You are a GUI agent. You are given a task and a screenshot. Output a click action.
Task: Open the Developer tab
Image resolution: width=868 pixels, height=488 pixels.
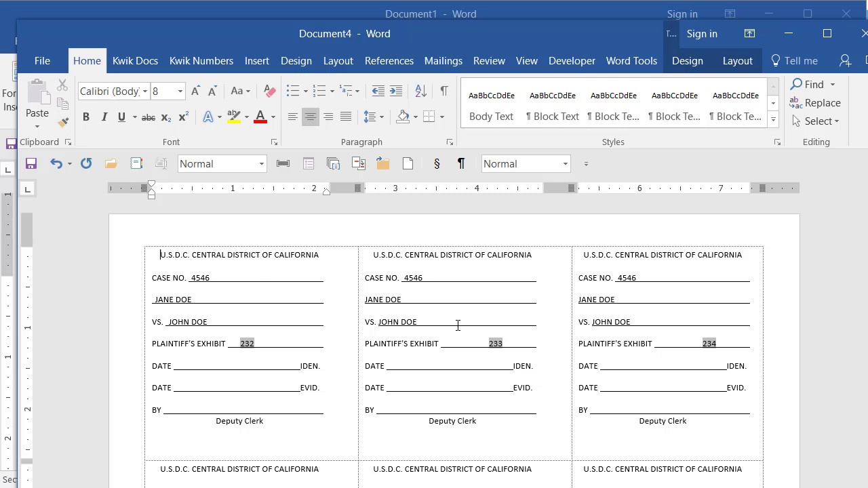coord(572,60)
